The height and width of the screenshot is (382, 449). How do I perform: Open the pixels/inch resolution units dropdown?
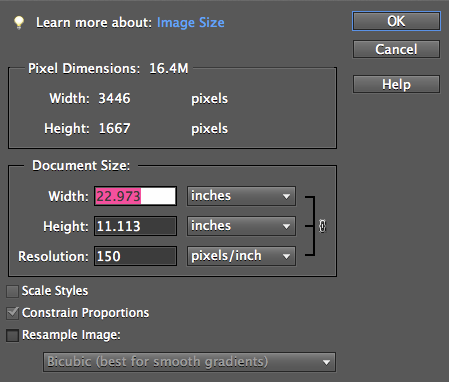(241, 256)
